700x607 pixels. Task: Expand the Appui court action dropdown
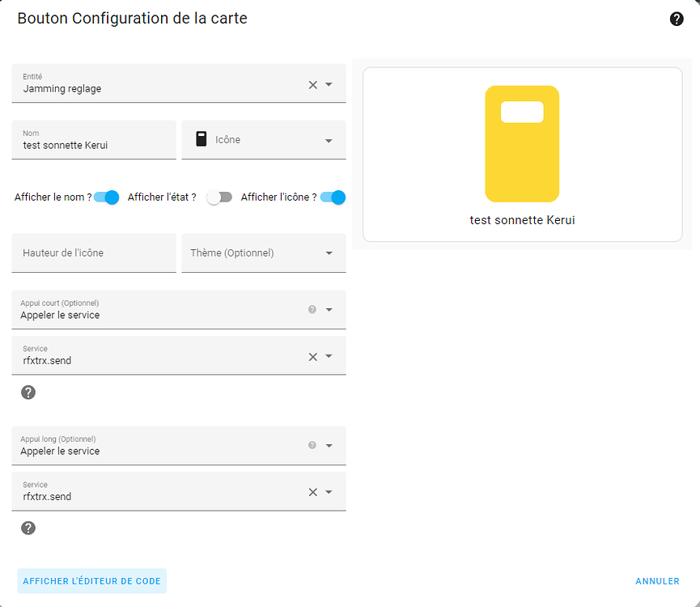click(329, 309)
